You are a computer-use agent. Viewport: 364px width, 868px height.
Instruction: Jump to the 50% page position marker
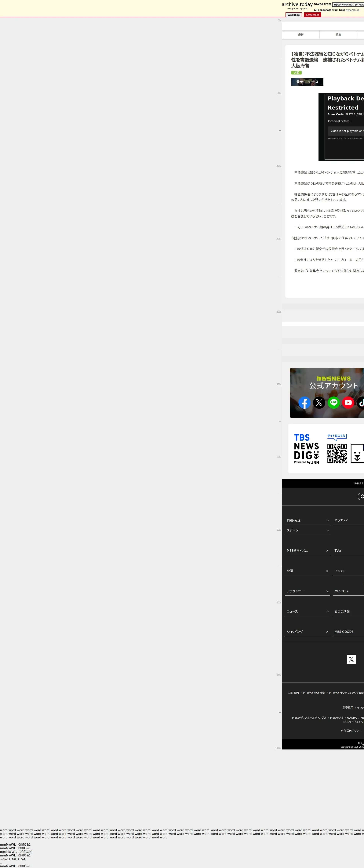(278, 384)
